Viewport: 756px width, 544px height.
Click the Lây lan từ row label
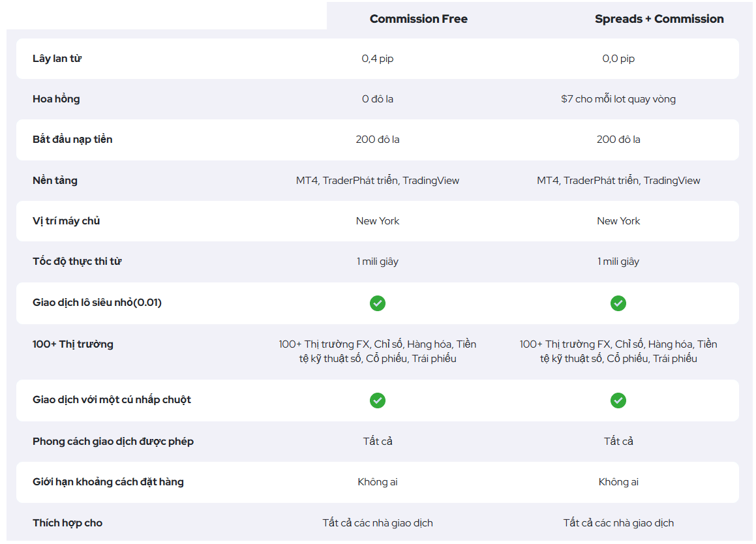(x=57, y=58)
